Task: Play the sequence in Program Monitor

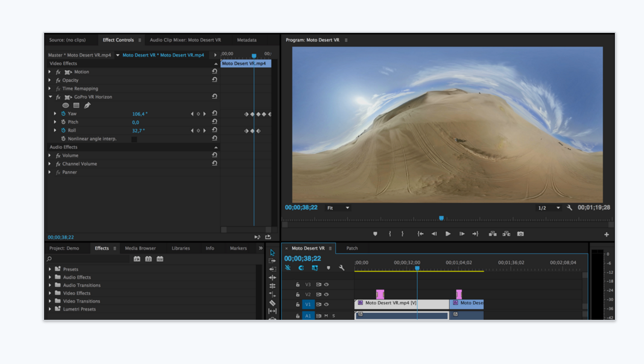Action: [x=448, y=234]
